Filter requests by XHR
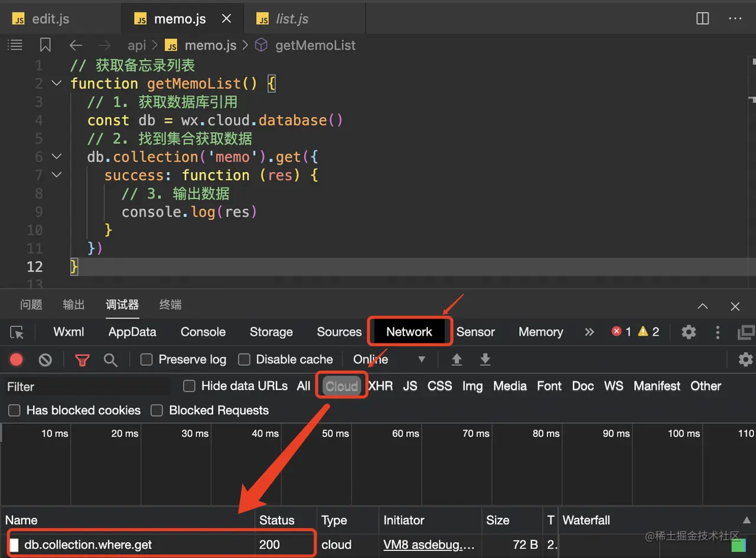This screenshot has height=558, width=756. [380, 386]
